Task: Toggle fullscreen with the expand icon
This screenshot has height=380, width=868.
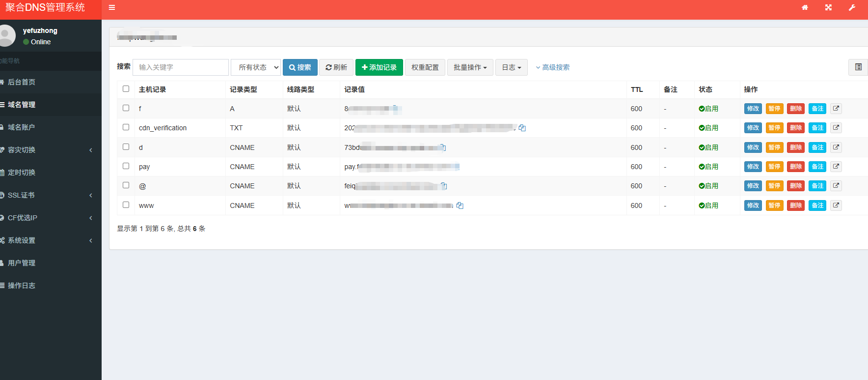Action: [x=828, y=7]
